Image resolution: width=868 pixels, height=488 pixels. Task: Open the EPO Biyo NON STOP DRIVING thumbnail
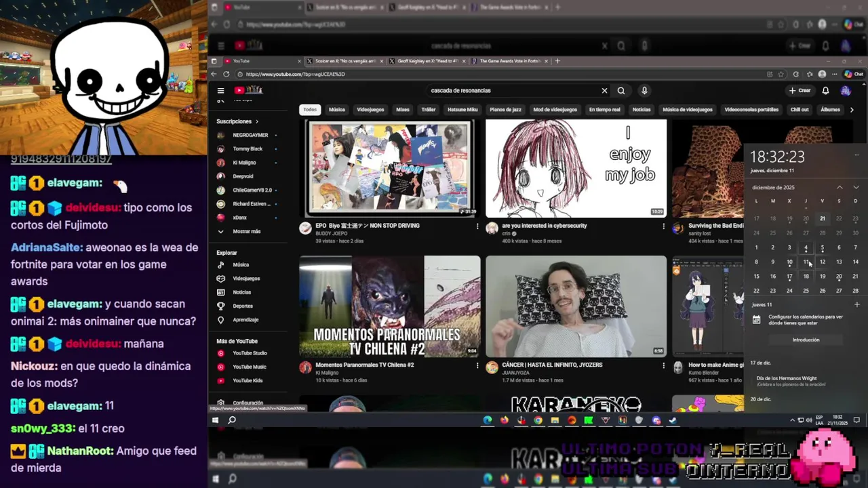tap(390, 168)
